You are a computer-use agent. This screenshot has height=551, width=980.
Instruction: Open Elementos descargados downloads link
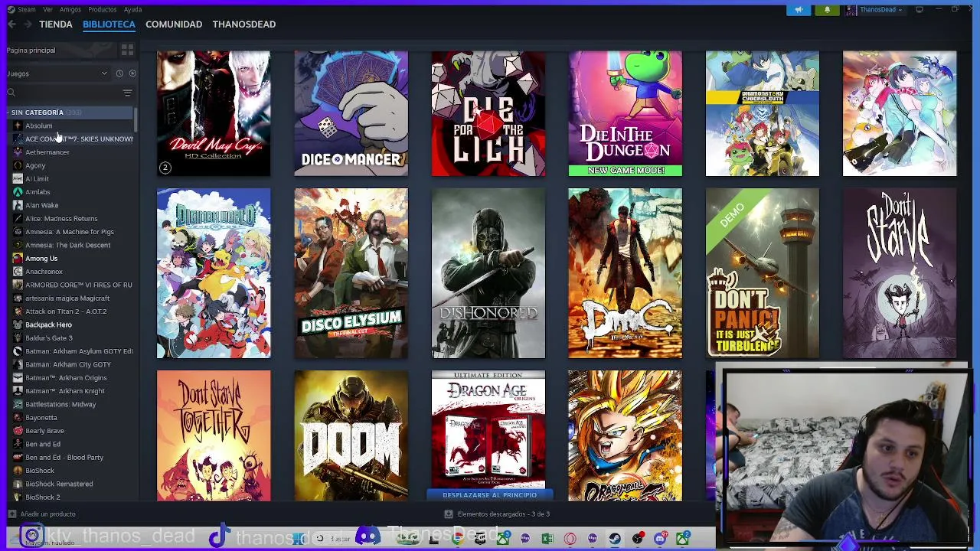click(x=503, y=514)
